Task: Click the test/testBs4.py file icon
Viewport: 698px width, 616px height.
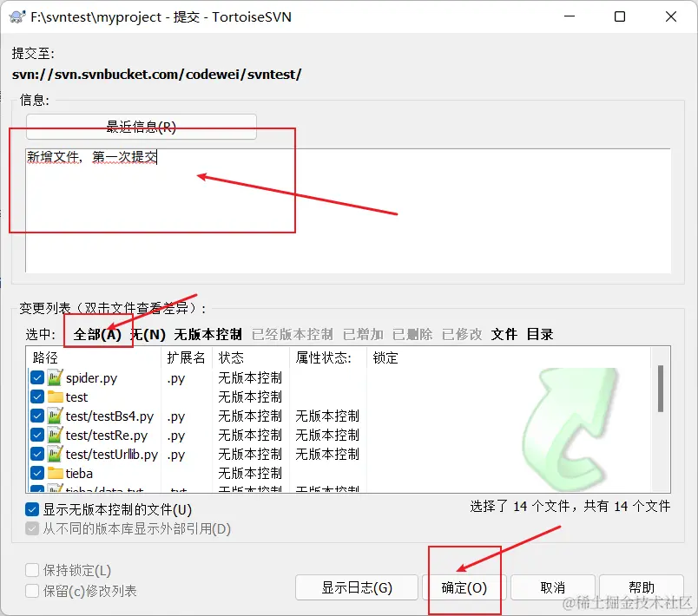Action: (x=56, y=416)
